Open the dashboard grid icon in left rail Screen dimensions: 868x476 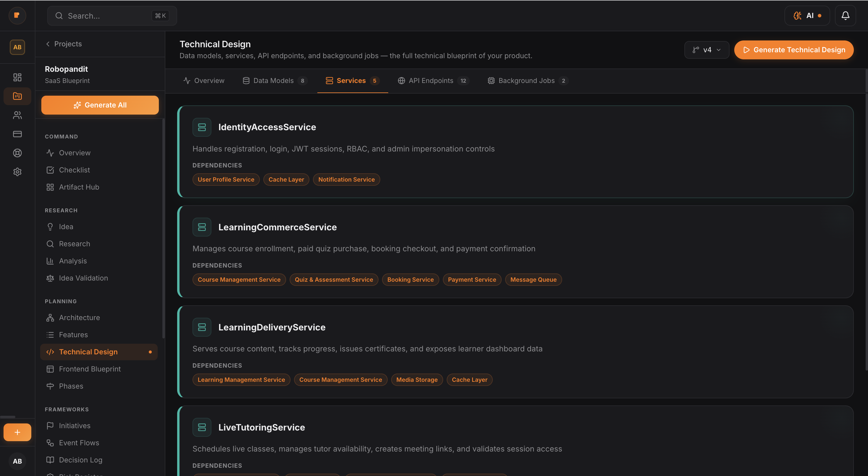(17, 77)
